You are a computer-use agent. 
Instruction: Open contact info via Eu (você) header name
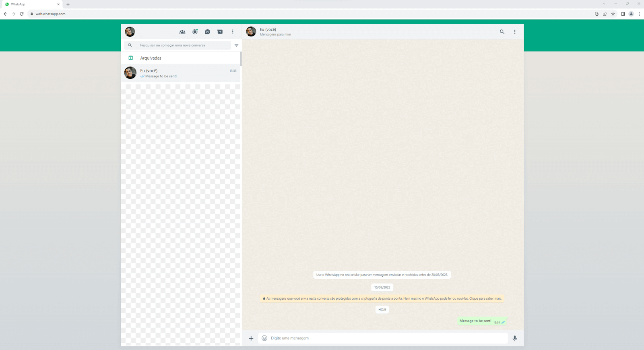click(x=268, y=29)
